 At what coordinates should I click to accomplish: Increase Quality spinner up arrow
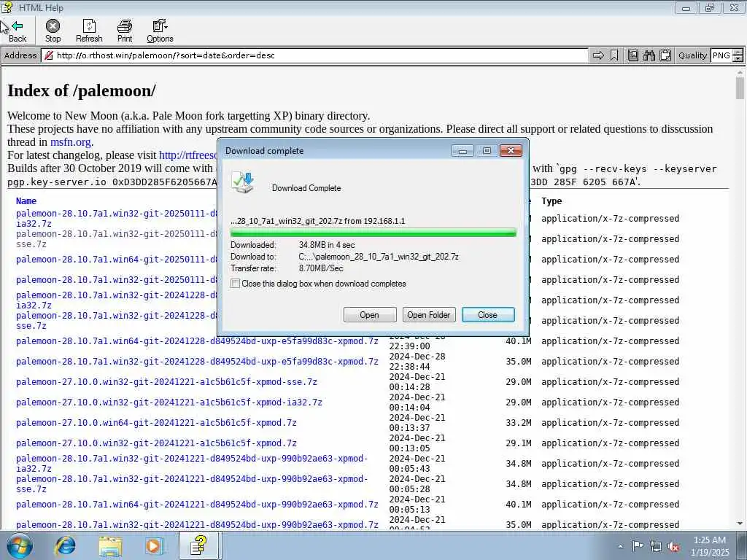pyautogui.click(x=738, y=52)
